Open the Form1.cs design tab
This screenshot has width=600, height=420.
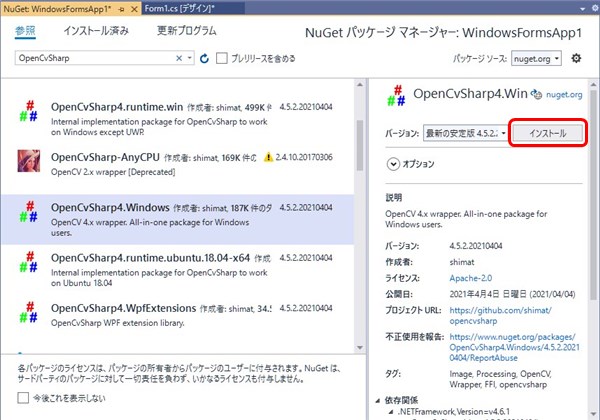point(179,8)
